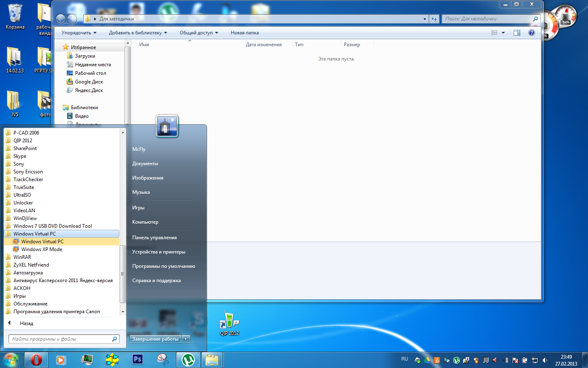This screenshot has height=368, width=588.
Task: Open the circuit logic gates taskbar app
Action: click(x=112, y=360)
